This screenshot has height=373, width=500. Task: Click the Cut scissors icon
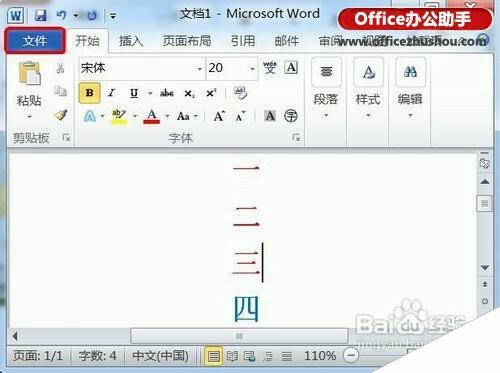[60, 68]
